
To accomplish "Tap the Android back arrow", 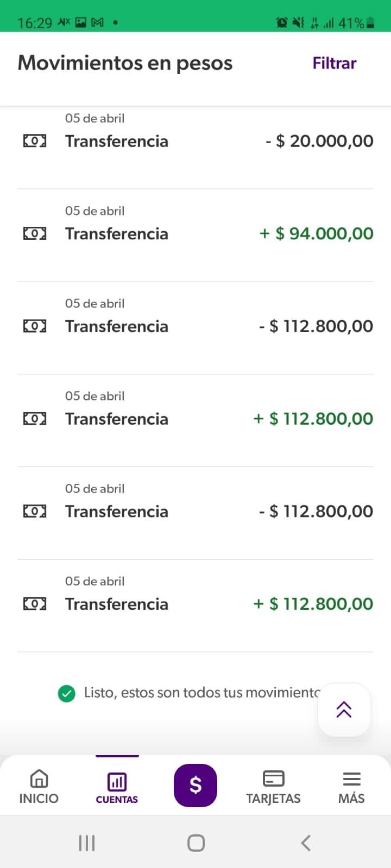I will [x=306, y=843].
